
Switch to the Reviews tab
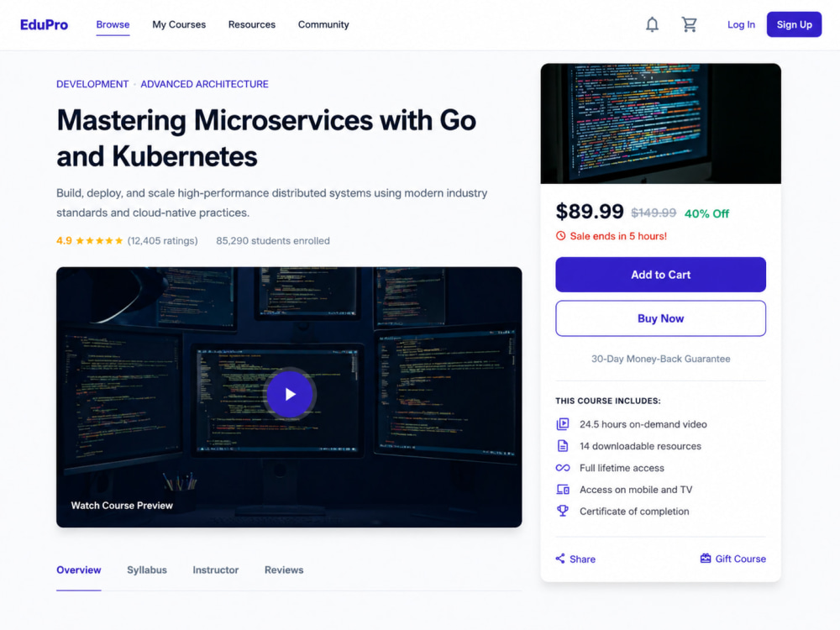tap(284, 570)
